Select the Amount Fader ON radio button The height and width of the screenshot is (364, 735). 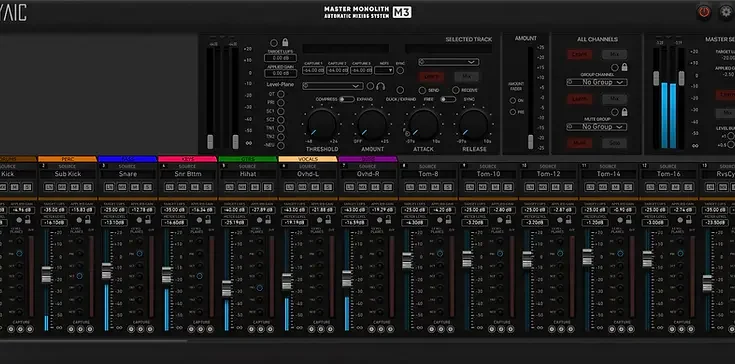pos(513,101)
